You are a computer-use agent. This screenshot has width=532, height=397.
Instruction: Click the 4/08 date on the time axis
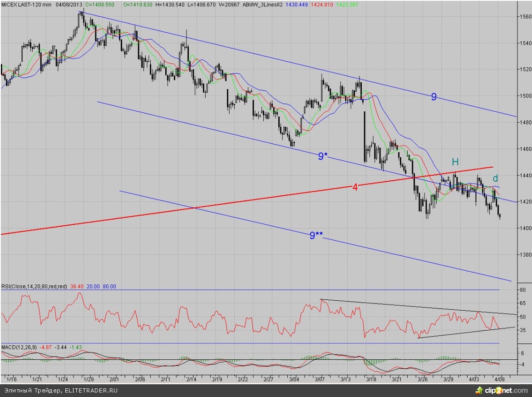point(499,378)
